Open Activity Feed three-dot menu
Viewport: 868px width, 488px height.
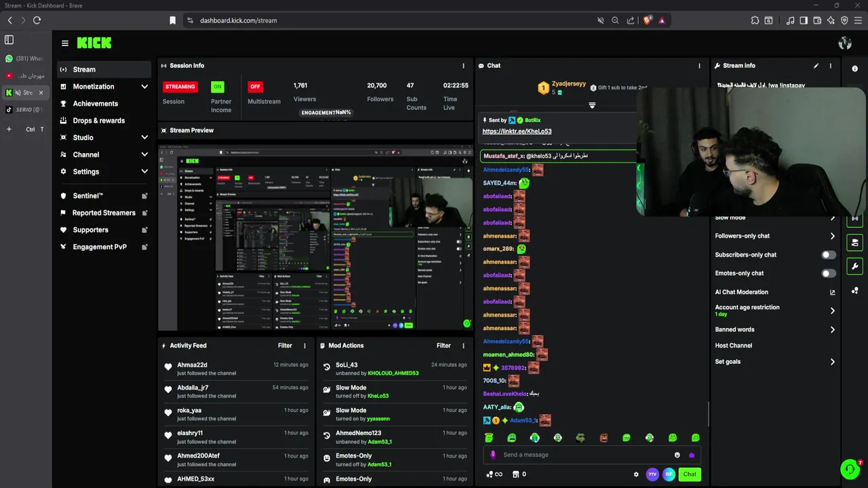click(x=304, y=346)
